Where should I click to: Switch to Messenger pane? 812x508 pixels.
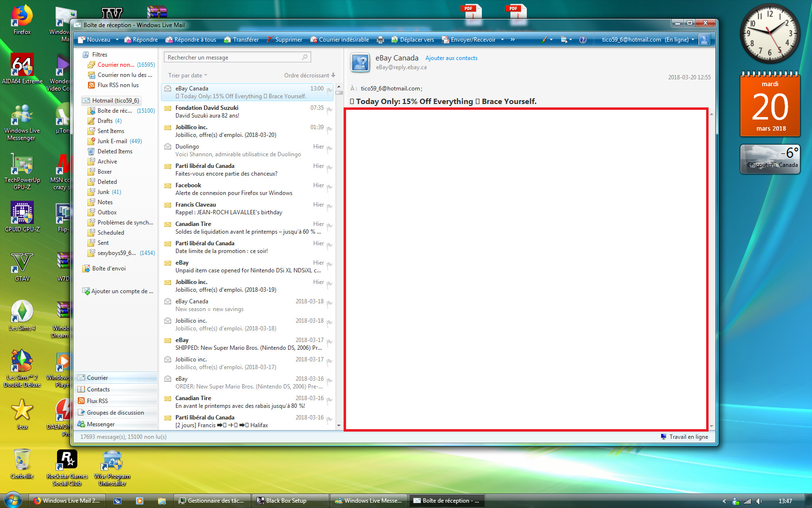coord(116,424)
